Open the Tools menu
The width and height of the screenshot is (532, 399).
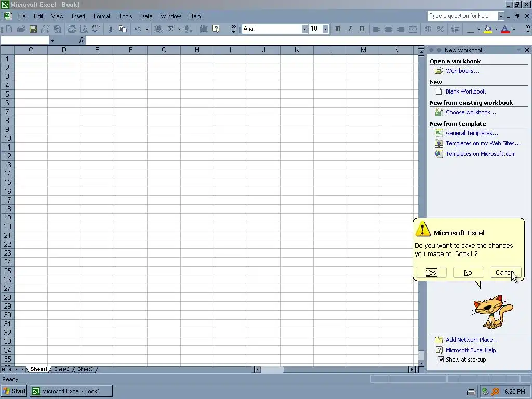click(125, 16)
